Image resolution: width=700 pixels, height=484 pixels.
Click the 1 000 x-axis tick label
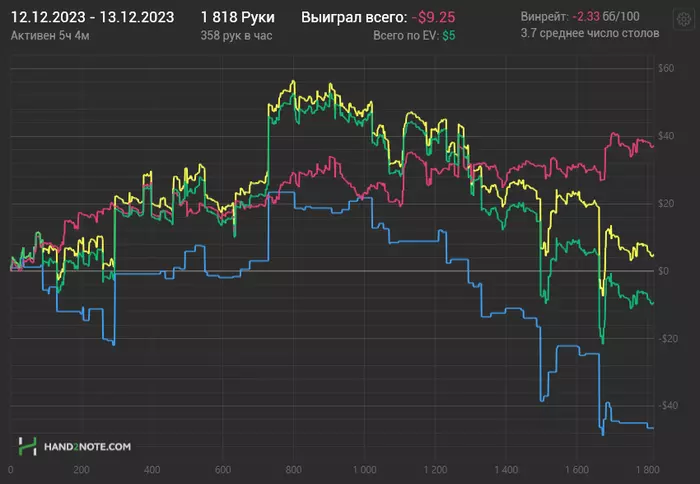pos(364,470)
